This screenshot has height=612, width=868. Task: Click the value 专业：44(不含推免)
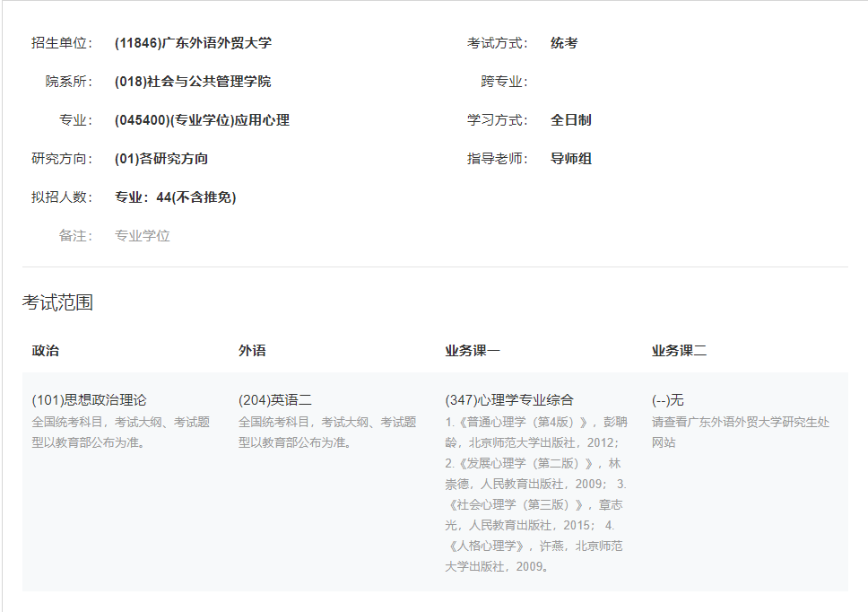[176, 197]
